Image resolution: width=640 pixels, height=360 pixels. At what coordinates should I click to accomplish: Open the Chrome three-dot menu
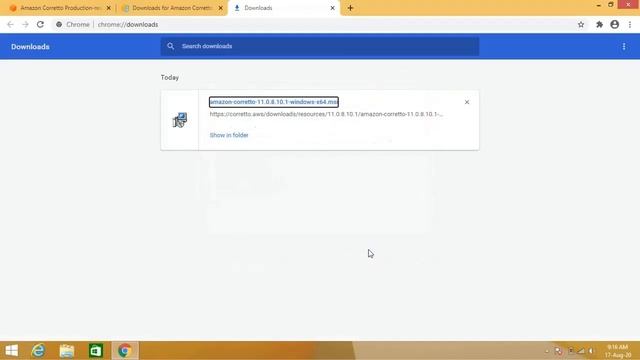tap(630, 24)
